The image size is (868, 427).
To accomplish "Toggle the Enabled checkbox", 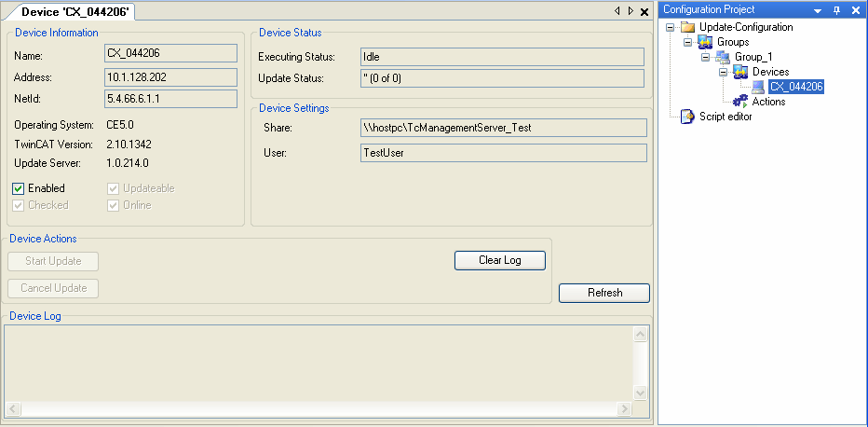I will pyautogui.click(x=19, y=189).
